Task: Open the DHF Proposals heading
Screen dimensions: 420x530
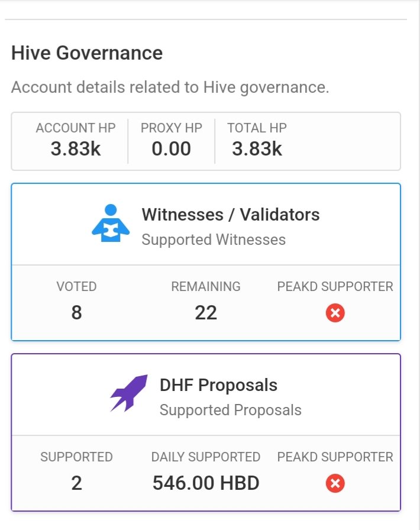Action: coord(218,385)
